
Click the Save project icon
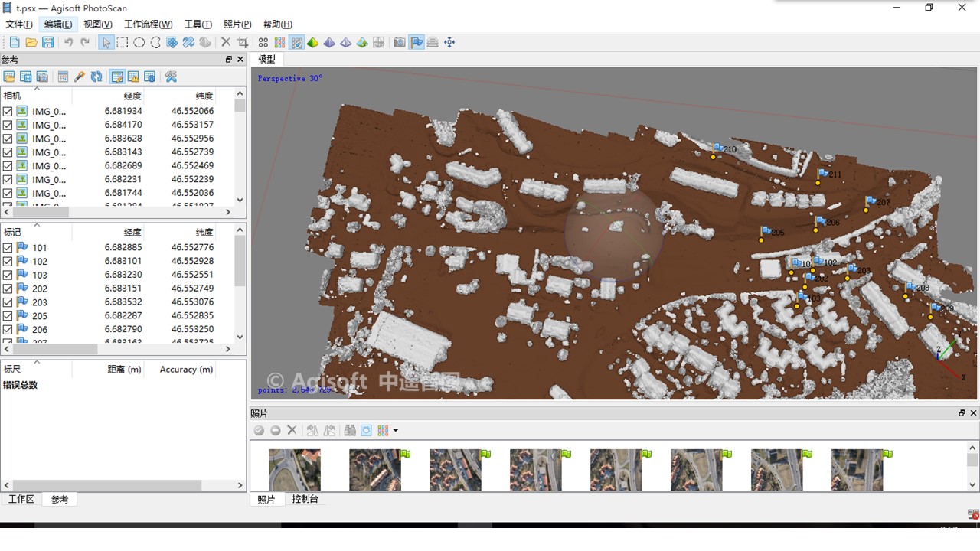[47, 43]
